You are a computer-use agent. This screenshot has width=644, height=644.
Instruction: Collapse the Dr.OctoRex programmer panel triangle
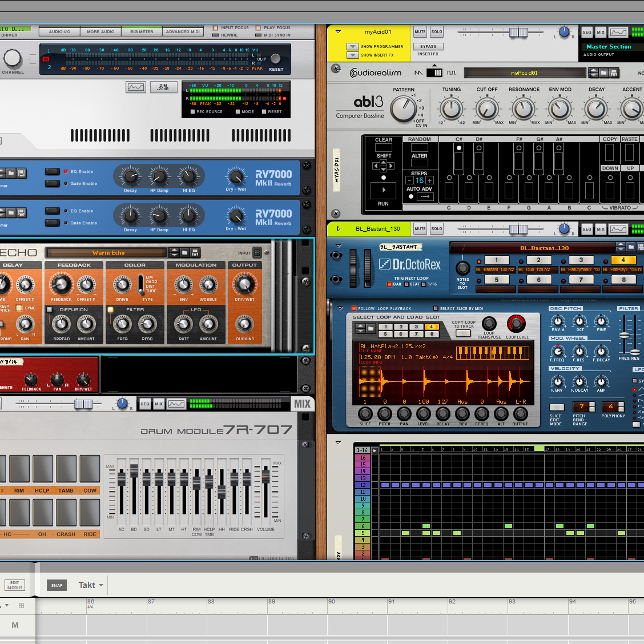pos(340,308)
